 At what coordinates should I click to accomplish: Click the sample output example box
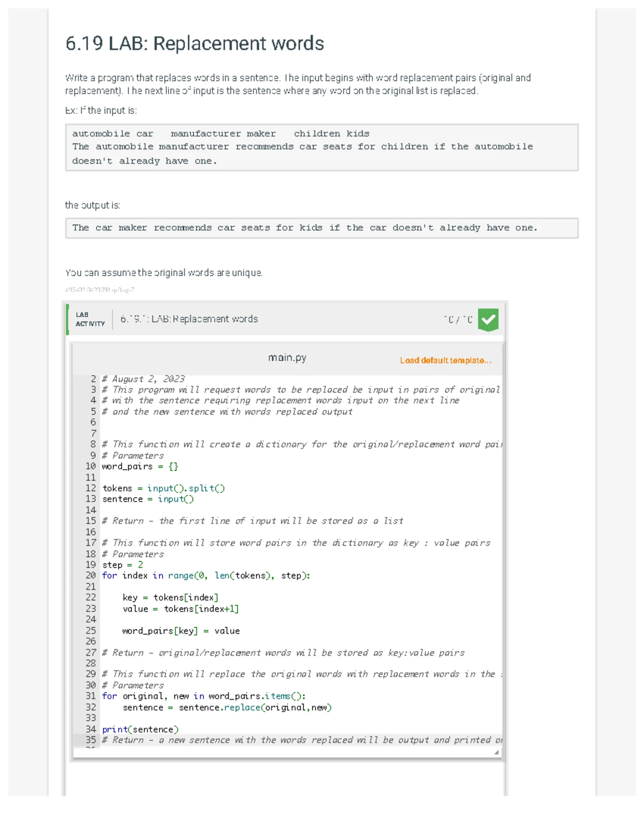321,228
